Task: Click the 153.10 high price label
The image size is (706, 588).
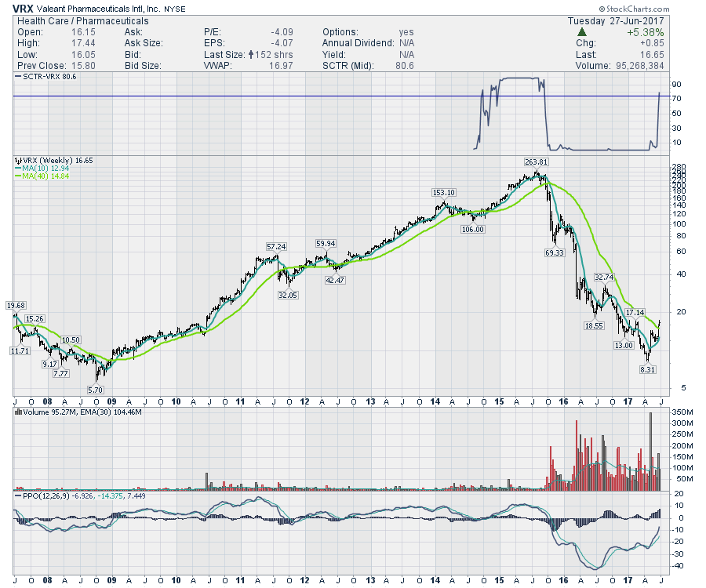Action: pyautogui.click(x=443, y=193)
